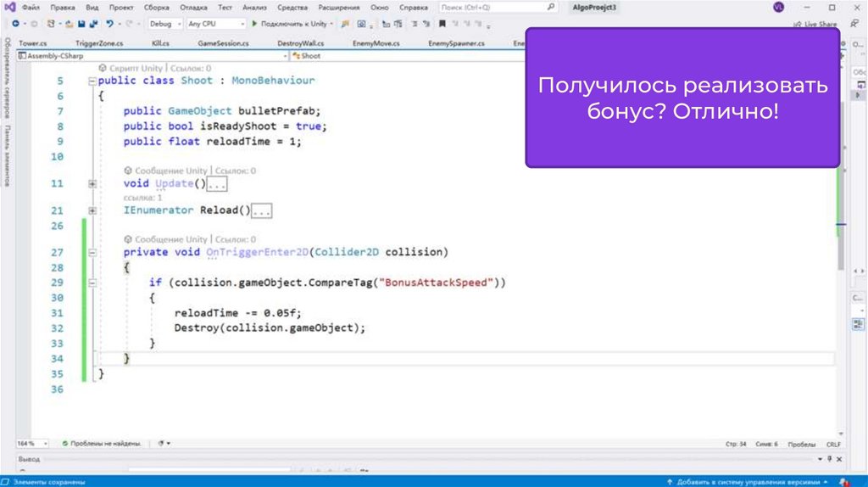This screenshot has width=868, height=487.
Task: Click the Undo arrow icon
Action: click(x=108, y=25)
